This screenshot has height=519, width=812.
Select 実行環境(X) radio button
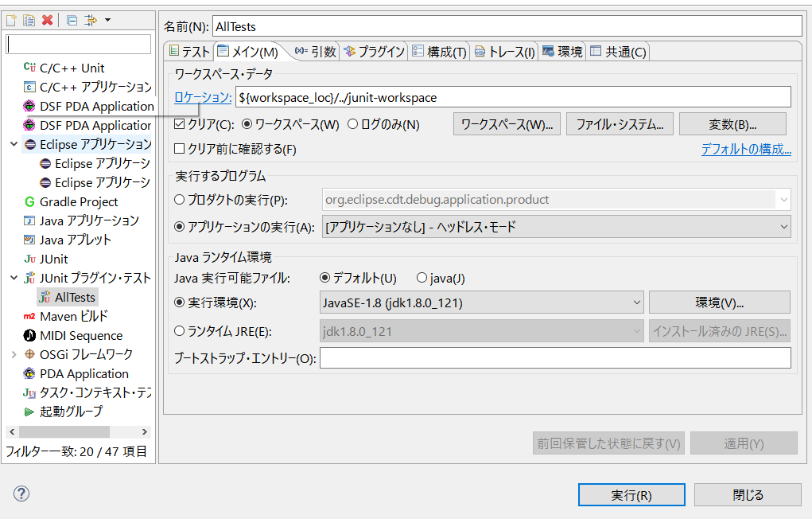click(x=179, y=302)
